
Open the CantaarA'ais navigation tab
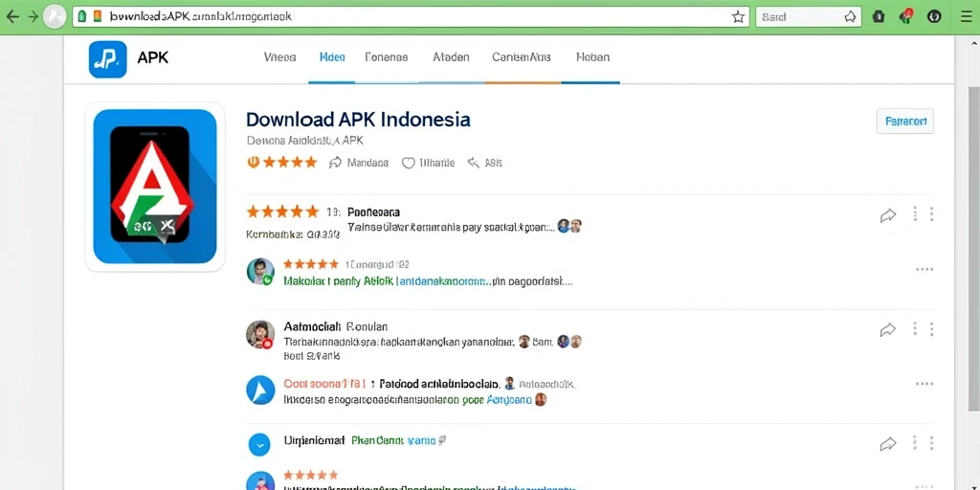point(522,56)
